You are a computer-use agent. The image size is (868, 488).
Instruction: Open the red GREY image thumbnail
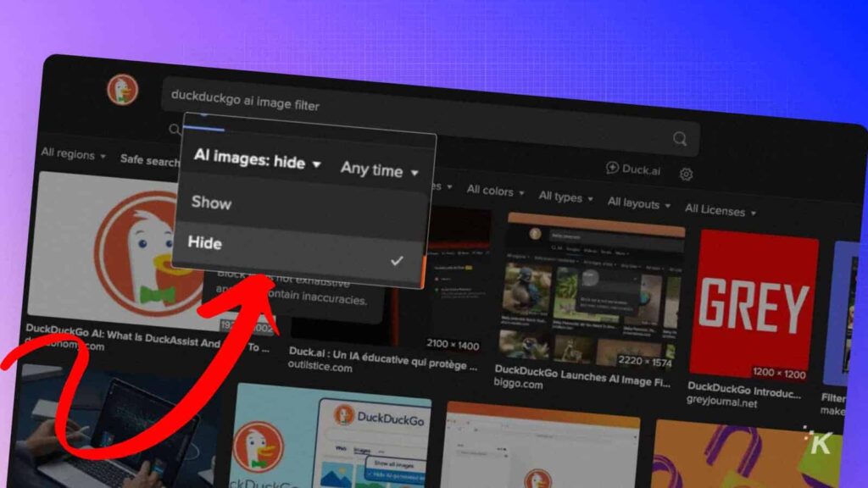coord(754,303)
